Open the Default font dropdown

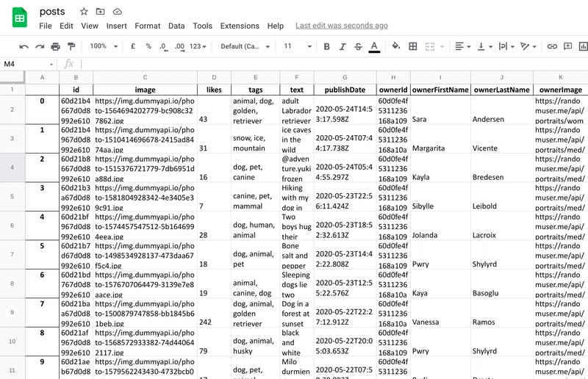(245, 46)
